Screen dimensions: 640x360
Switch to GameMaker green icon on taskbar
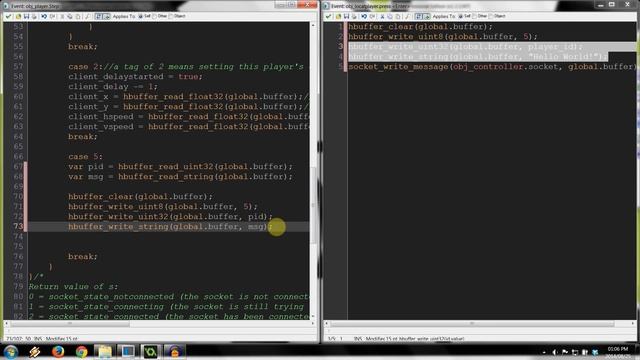(150, 352)
